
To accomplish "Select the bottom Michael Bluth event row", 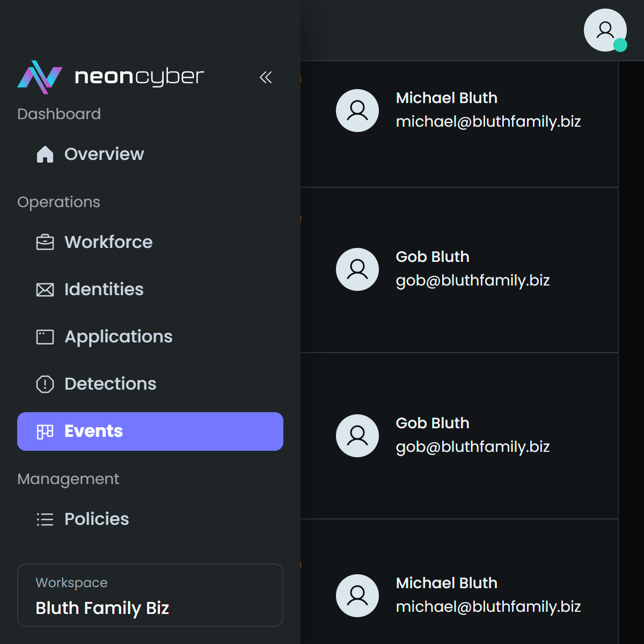I will coord(459,595).
